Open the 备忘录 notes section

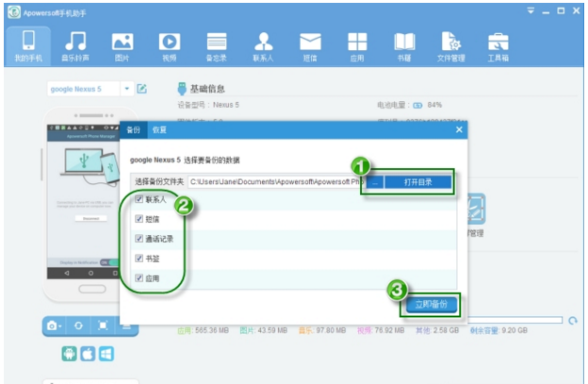pos(217,46)
